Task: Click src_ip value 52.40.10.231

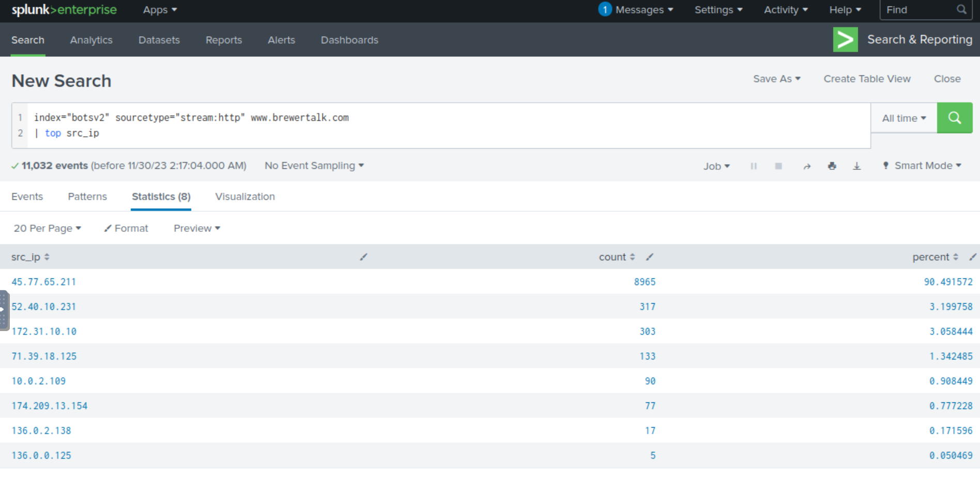Action: click(43, 307)
